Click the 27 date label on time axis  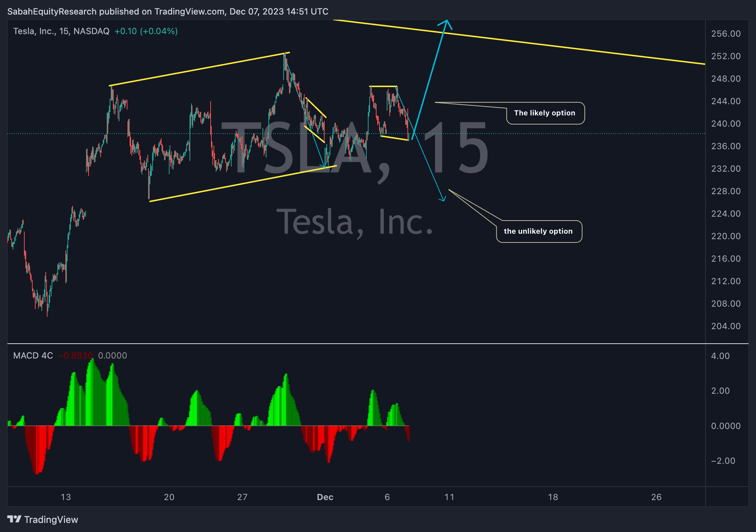(x=242, y=497)
